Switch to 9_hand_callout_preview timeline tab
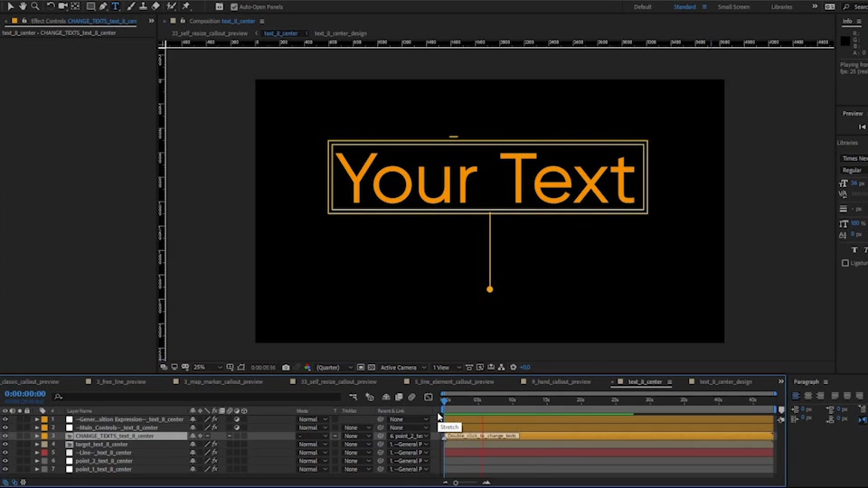The image size is (868, 488). click(561, 381)
